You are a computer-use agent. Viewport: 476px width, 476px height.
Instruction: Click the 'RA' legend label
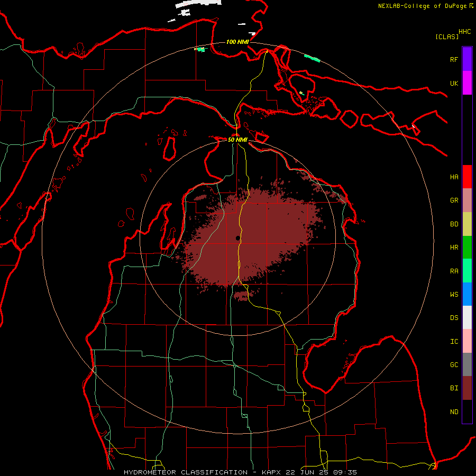tap(454, 271)
